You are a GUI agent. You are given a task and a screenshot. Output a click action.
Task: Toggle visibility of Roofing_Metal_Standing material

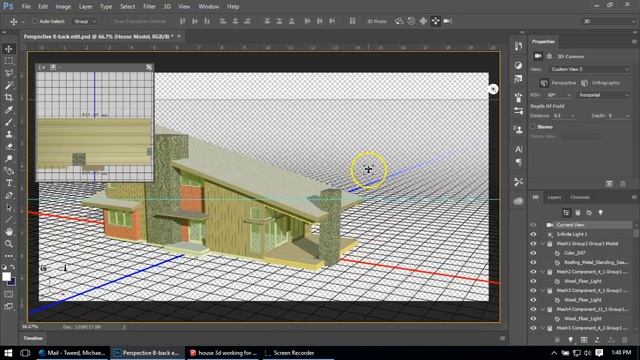point(533,262)
